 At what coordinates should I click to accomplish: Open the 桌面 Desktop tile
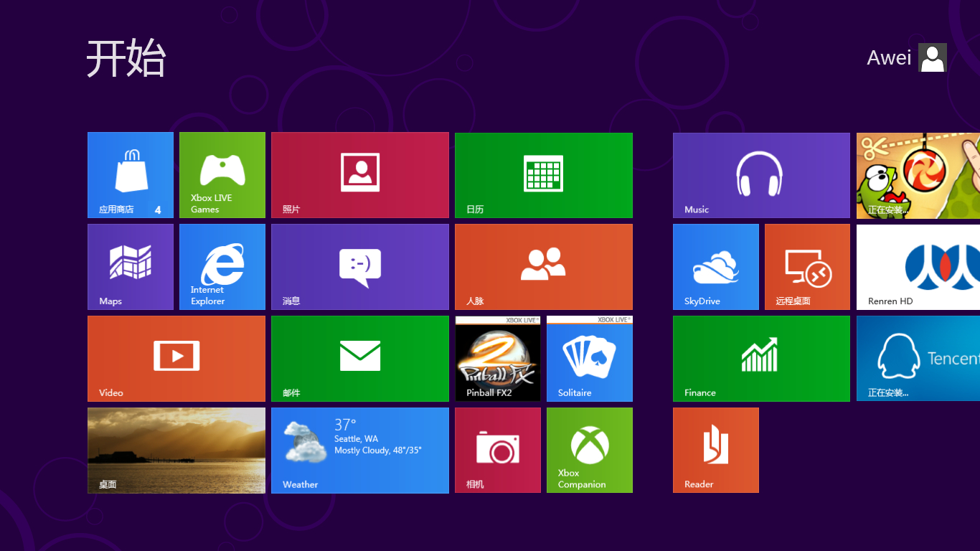click(176, 451)
